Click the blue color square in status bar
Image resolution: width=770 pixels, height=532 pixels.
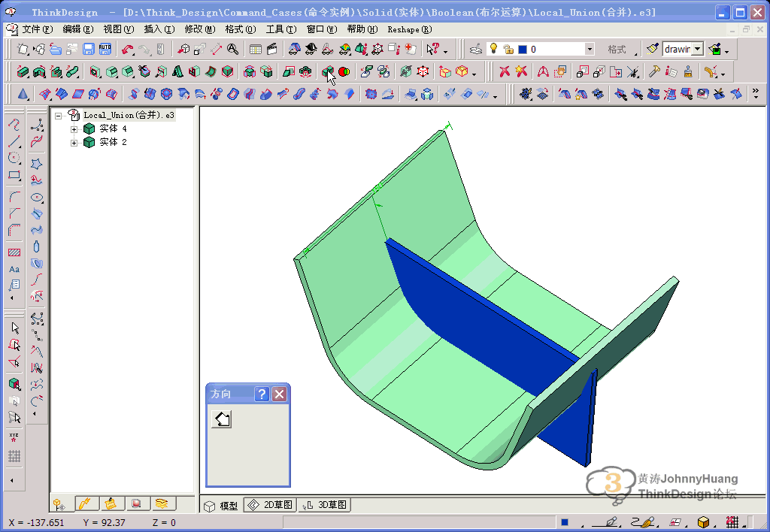point(565,522)
